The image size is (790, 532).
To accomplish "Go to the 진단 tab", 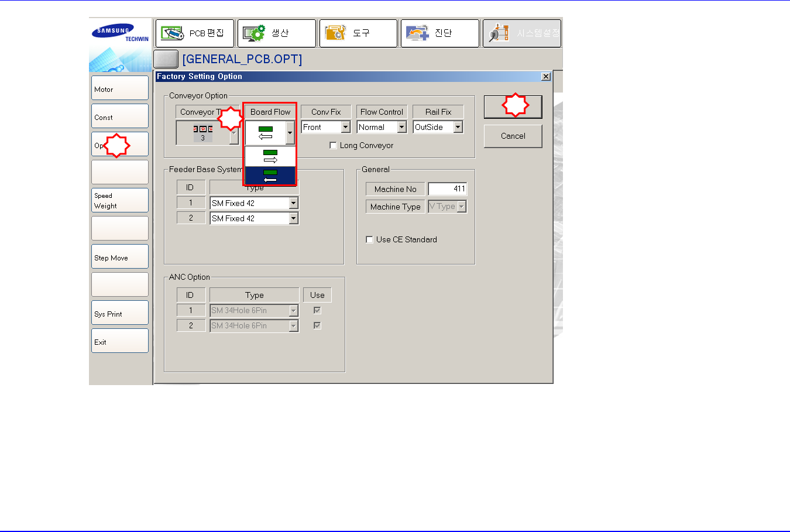I will (440, 33).
